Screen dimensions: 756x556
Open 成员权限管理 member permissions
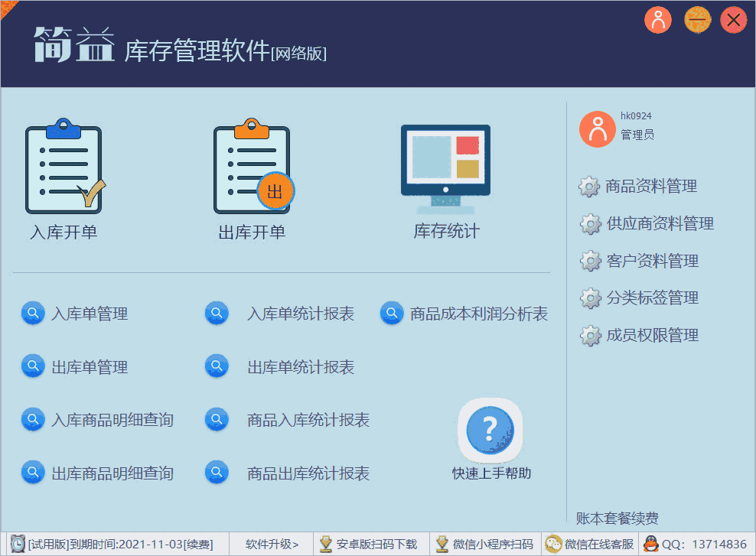tap(589, 335)
